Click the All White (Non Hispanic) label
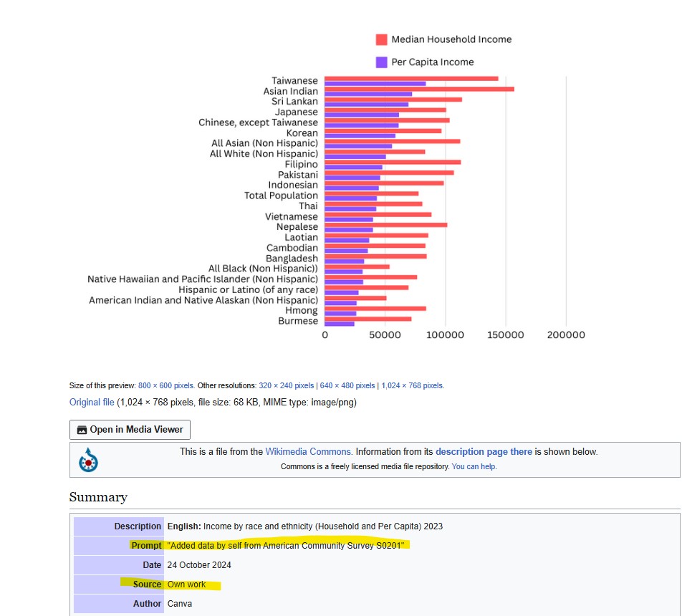This screenshot has width=682, height=616. (264, 153)
